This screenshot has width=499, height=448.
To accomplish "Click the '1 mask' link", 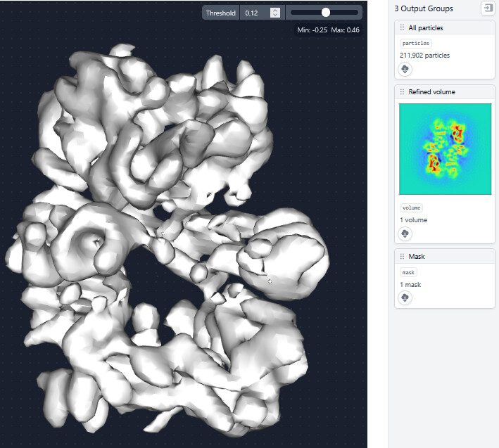I will click(410, 285).
